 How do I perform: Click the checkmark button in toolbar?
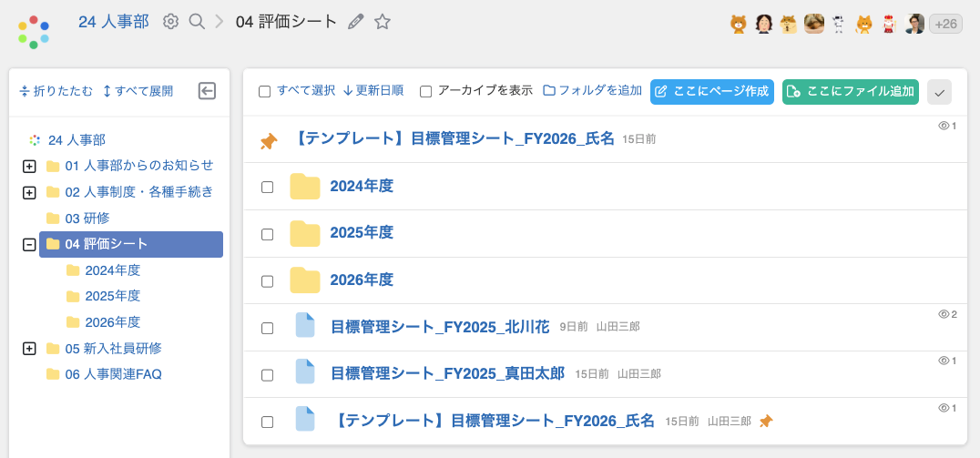click(x=939, y=93)
